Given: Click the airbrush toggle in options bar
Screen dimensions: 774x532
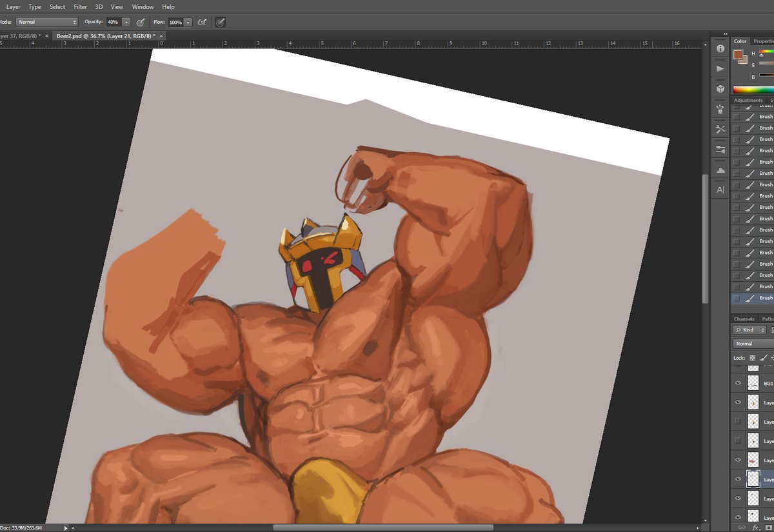Looking at the screenshot, I should 219,22.
